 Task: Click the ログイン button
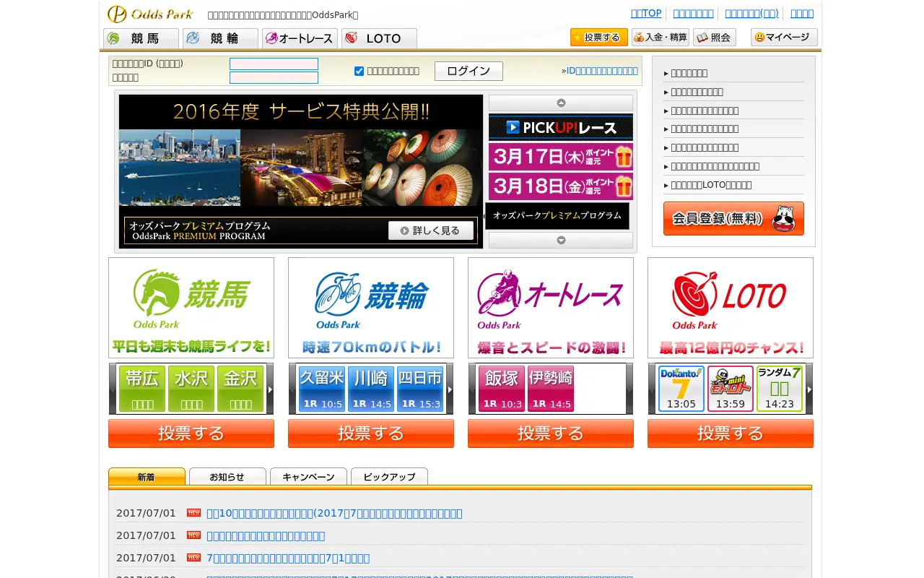point(468,71)
